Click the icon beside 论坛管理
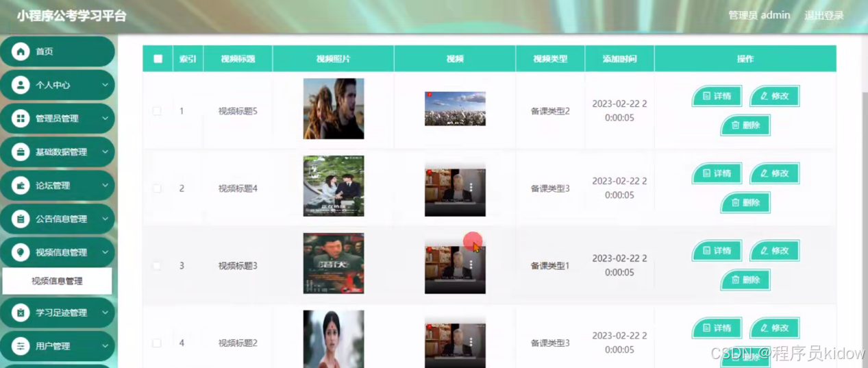The width and height of the screenshot is (868, 368). tap(21, 186)
